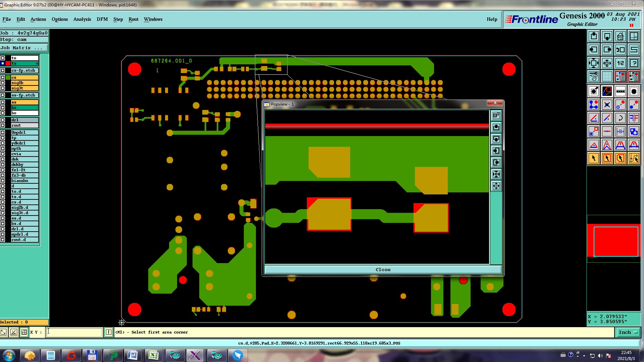This screenshot has width=644, height=362.
Task: Click Close button in Popview
Action: tap(383, 269)
